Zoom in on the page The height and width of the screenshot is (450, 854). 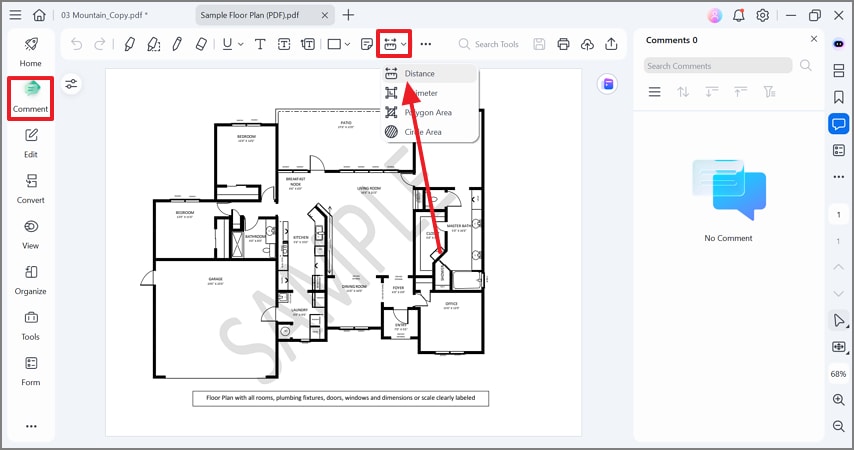[839, 399]
